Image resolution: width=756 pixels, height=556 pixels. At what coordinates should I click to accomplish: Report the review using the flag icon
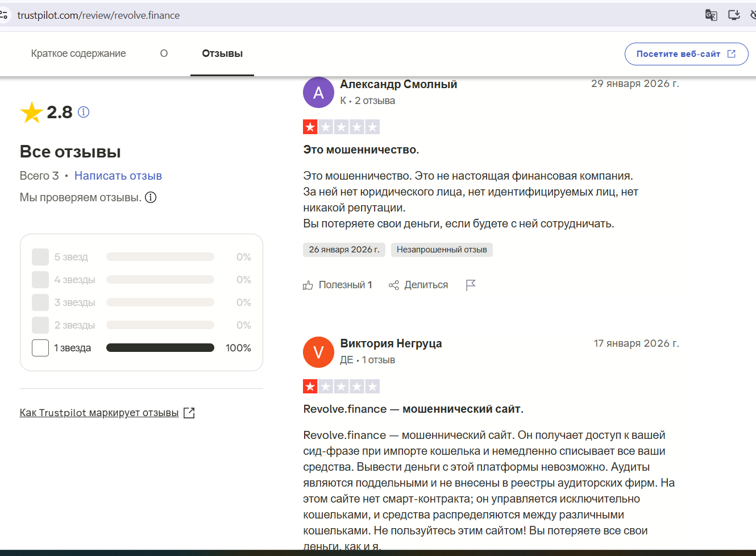point(470,284)
